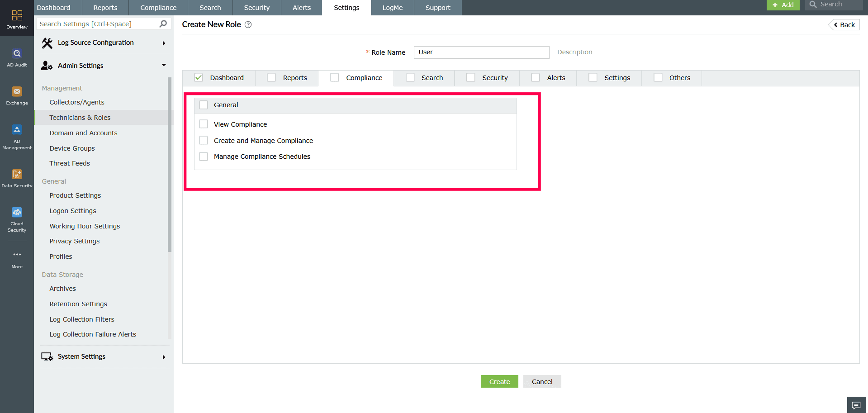Open the Alerts menu in top navigation
Viewport: 868px width, 413px height.
coord(301,7)
